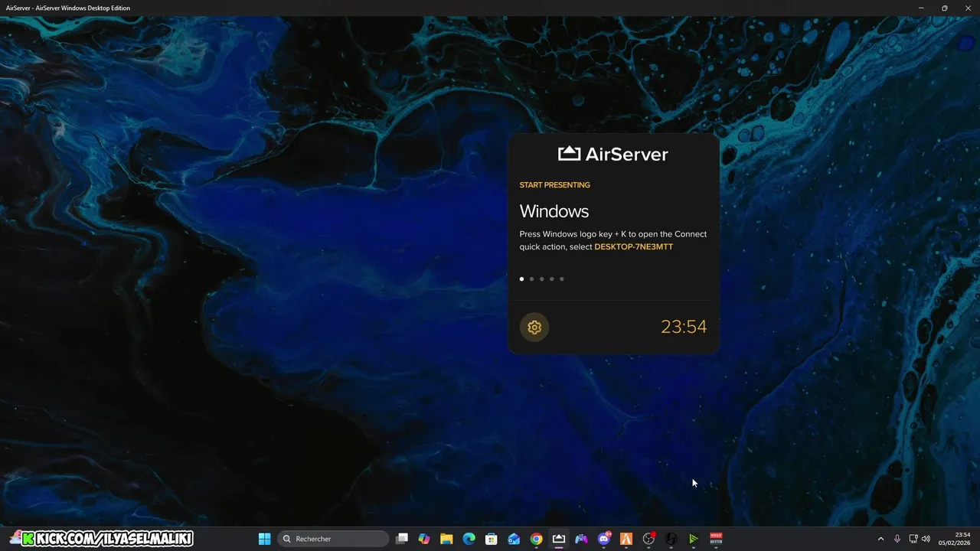
Task: Click the 23:54 clock in AirServer card
Action: pos(684,328)
